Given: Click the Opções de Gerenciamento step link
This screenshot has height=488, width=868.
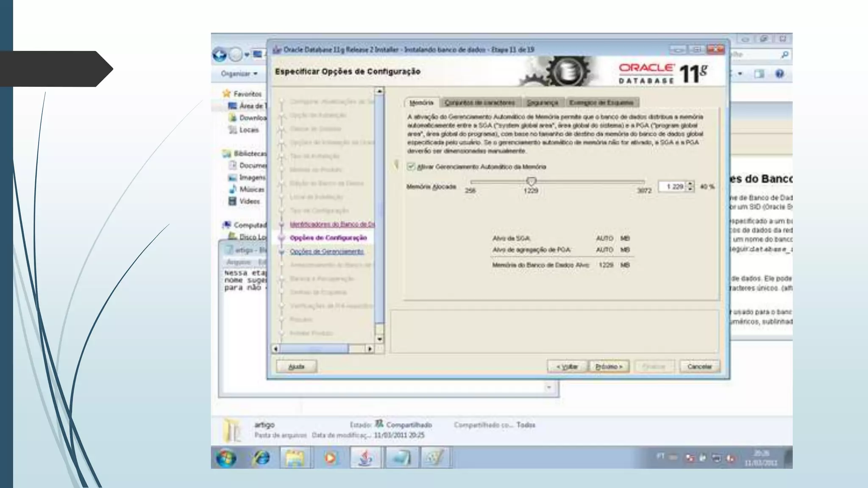Looking at the screenshot, I should pyautogui.click(x=326, y=251).
